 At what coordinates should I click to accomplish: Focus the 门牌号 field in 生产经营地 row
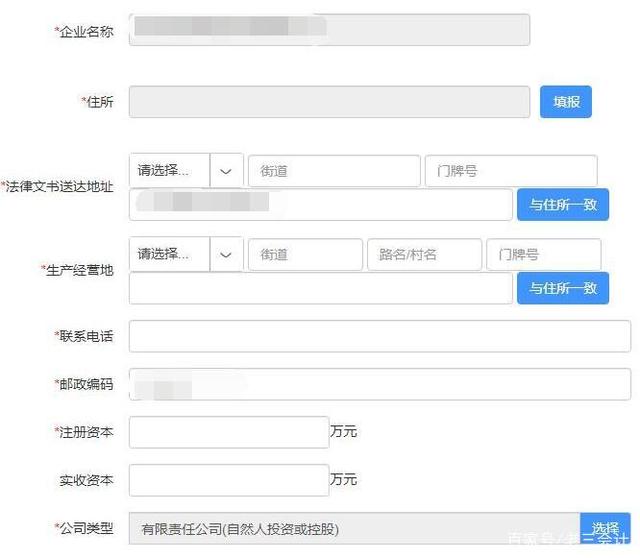(544, 255)
